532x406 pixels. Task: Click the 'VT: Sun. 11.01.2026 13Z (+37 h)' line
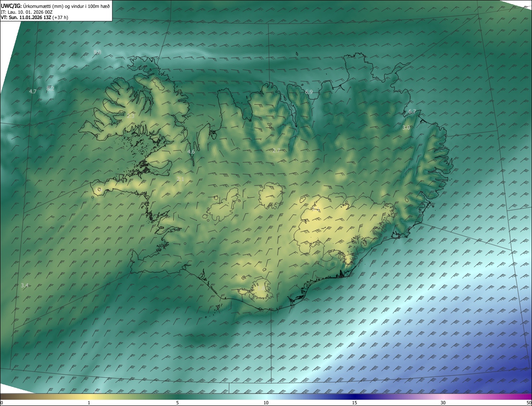34,17
